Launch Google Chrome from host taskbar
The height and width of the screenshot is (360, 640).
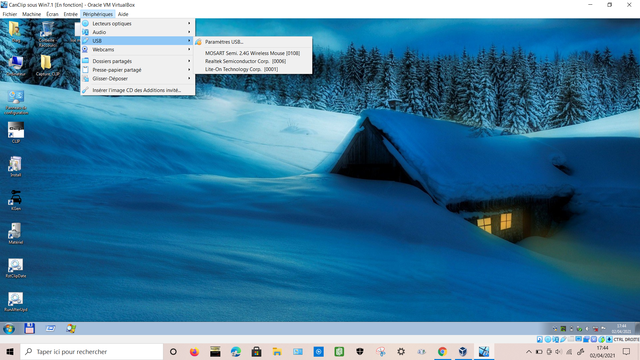[442, 351]
